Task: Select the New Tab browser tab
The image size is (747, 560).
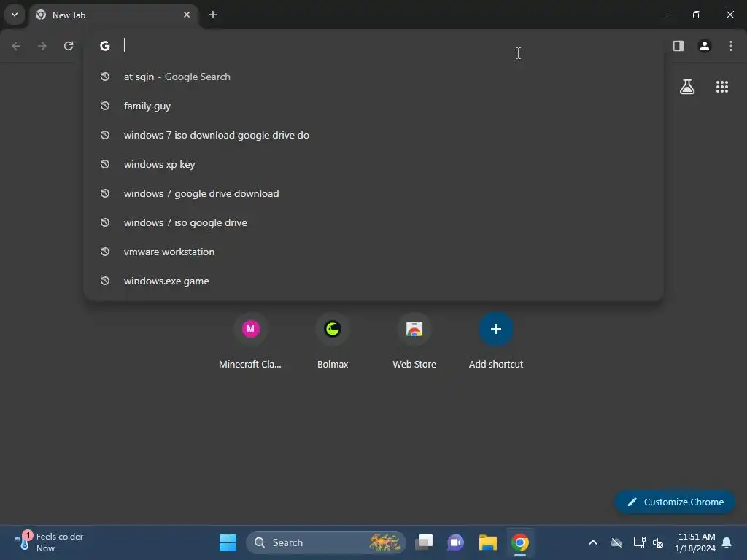Action: pos(115,15)
